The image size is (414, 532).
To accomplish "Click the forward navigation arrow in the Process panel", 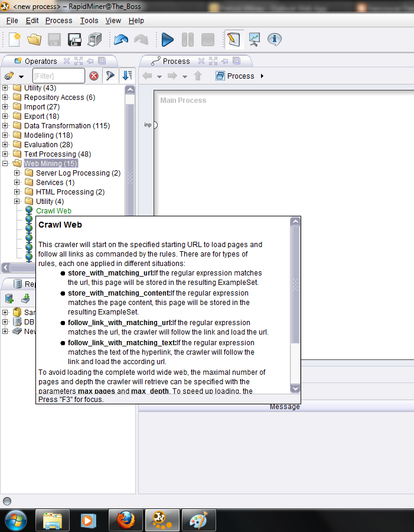I will pos(172,76).
